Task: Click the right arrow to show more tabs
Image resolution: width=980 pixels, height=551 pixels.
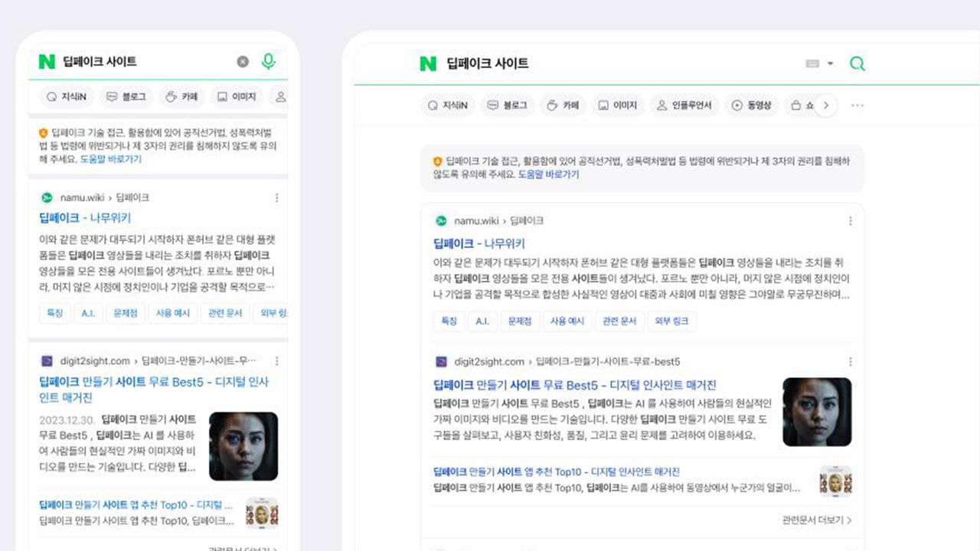Action: [x=825, y=106]
